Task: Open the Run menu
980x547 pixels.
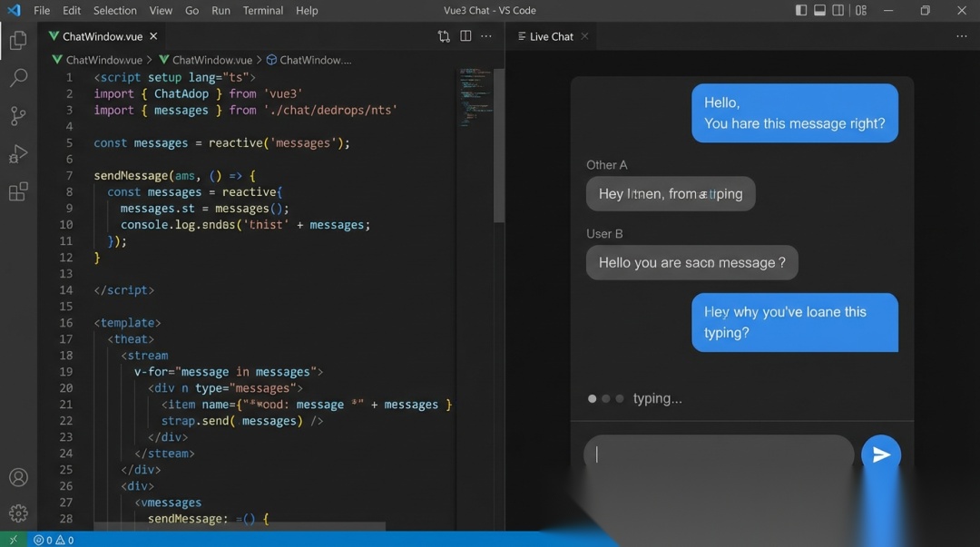Action: [220, 11]
